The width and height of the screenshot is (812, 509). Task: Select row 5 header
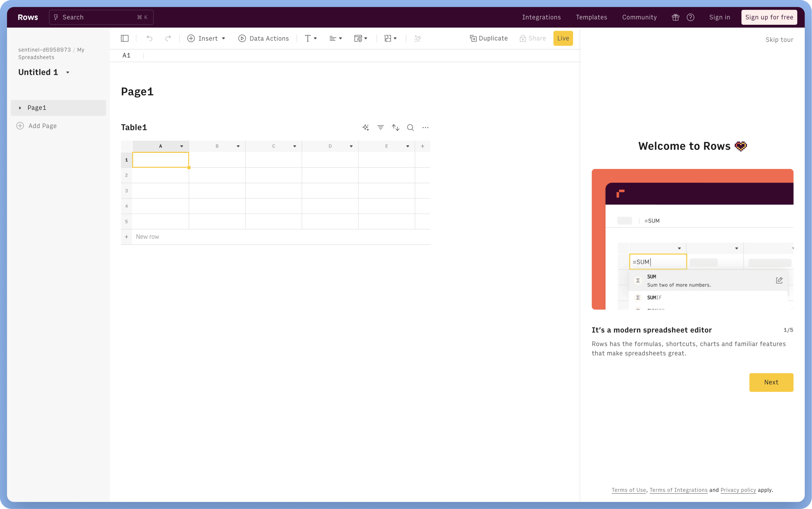(x=127, y=222)
